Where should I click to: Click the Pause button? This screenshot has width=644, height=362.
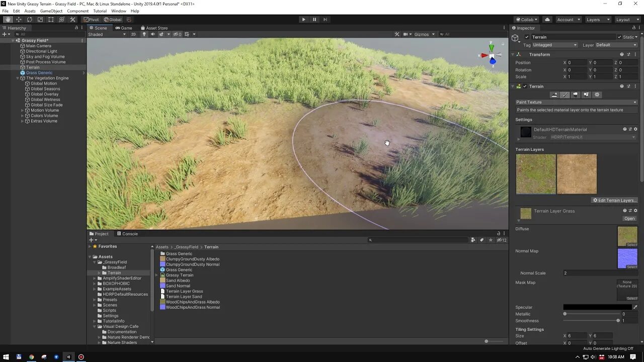tap(314, 20)
